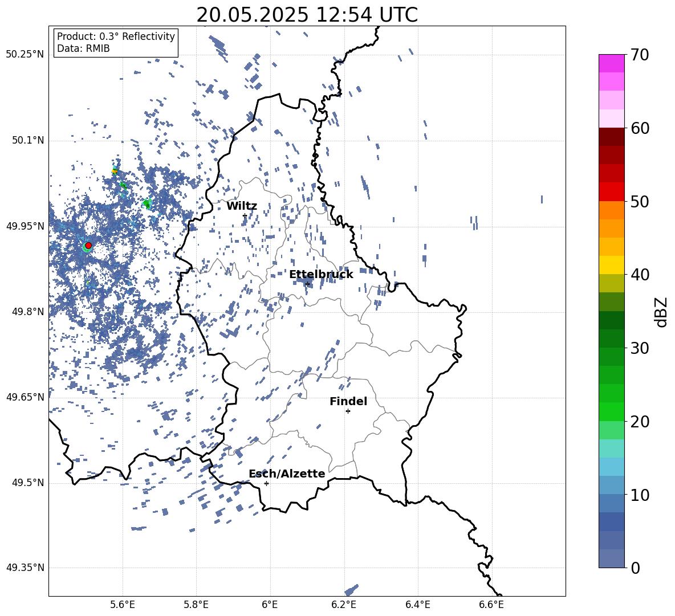The image size is (675, 616).
Task: Click the 5.8°E longitude label
Action: [196, 605]
